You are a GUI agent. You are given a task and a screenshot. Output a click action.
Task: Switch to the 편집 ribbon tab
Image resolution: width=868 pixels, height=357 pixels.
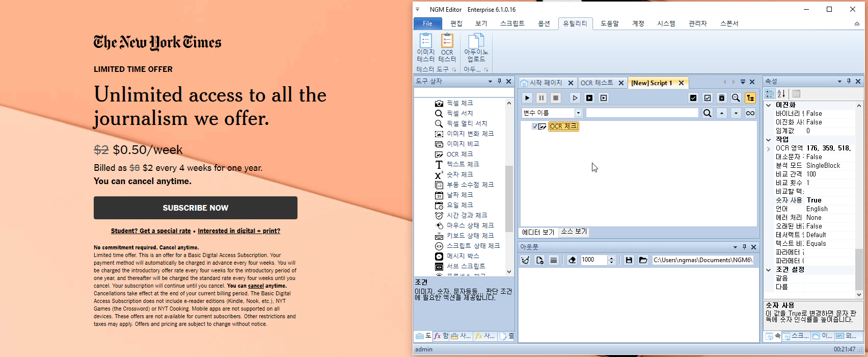(x=456, y=23)
